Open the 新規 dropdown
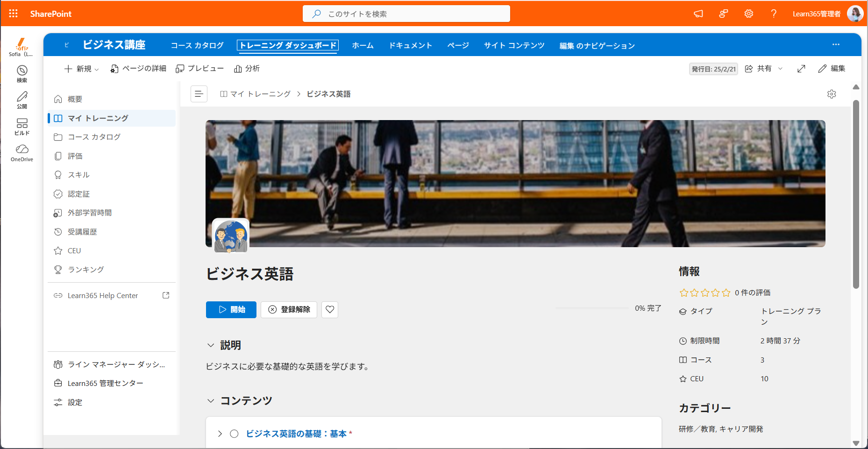Image resolution: width=868 pixels, height=449 pixels. 82,69
